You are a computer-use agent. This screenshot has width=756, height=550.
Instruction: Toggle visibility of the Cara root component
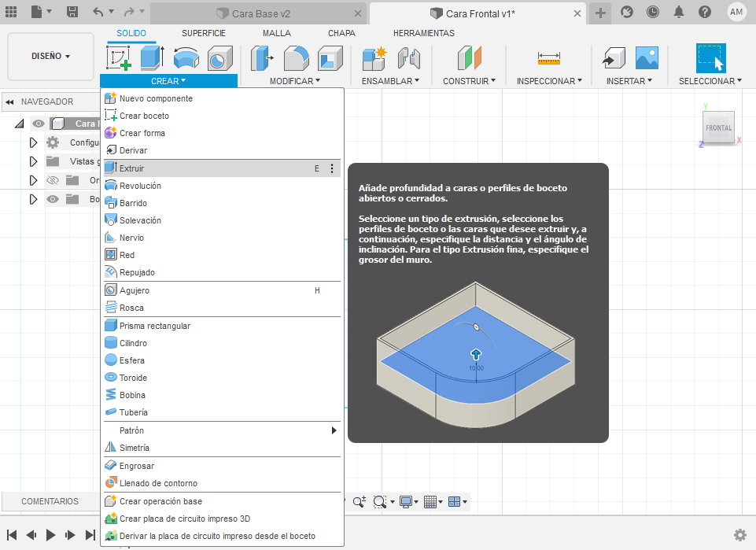tap(38, 124)
